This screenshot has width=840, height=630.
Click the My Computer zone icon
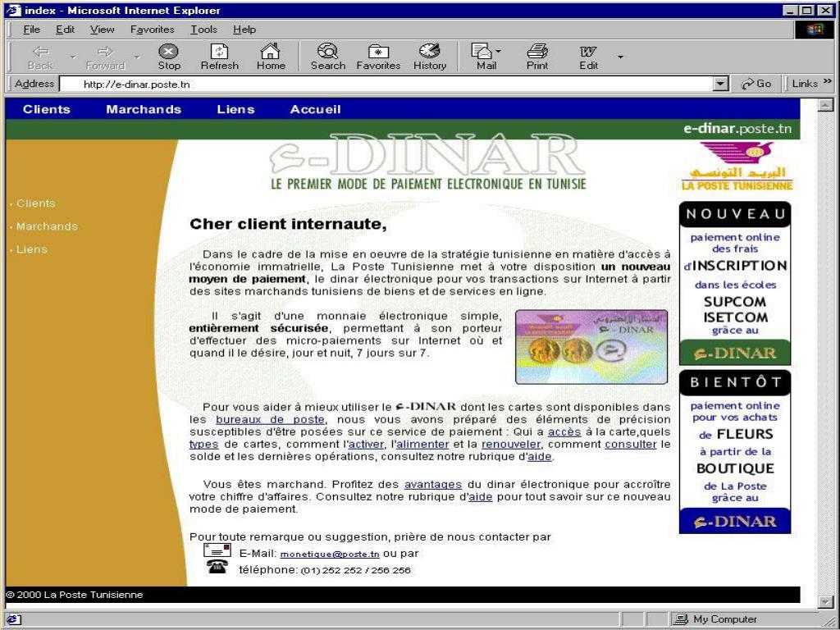click(x=681, y=619)
